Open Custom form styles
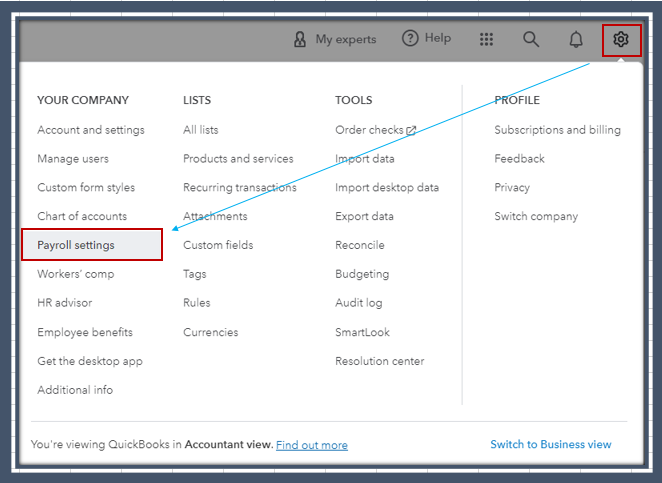662x483 pixels. [x=86, y=187]
